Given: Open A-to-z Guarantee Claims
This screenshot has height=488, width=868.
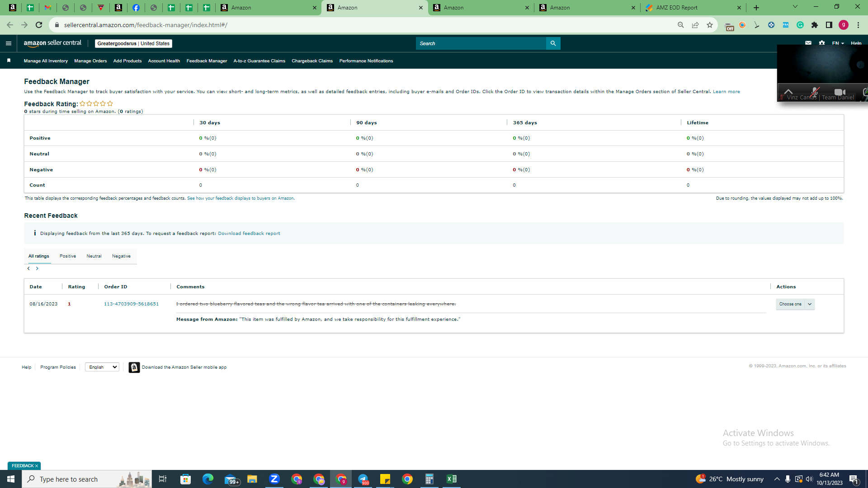Looking at the screenshot, I should pos(259,61).
